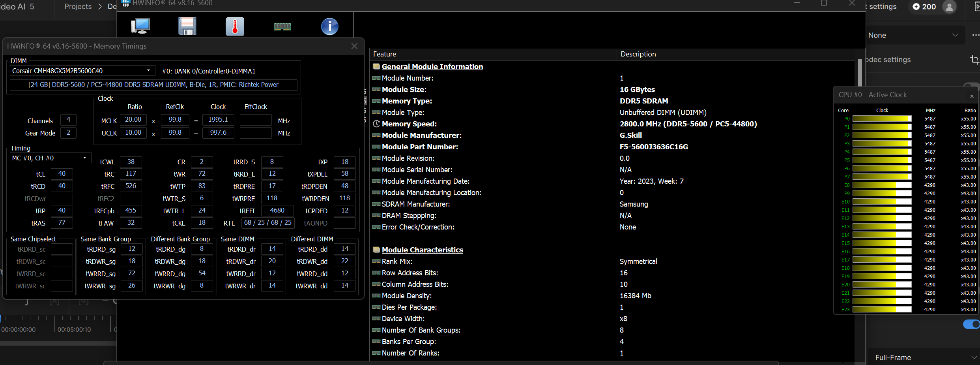
Task: Click the 200 credits button
Action: 924,7
